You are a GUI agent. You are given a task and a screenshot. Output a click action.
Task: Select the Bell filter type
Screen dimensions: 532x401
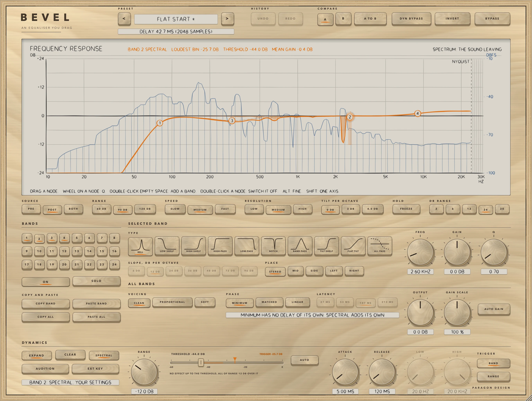click(x=140, y=246)
